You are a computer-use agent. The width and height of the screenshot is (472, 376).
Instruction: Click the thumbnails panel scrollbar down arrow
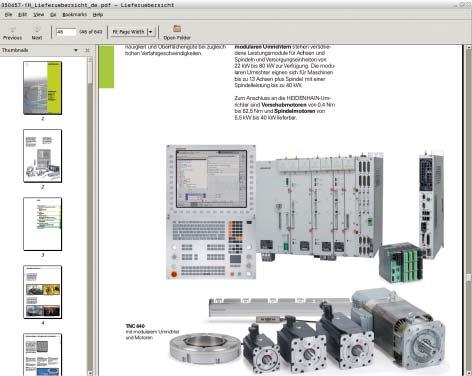(90, 373)
